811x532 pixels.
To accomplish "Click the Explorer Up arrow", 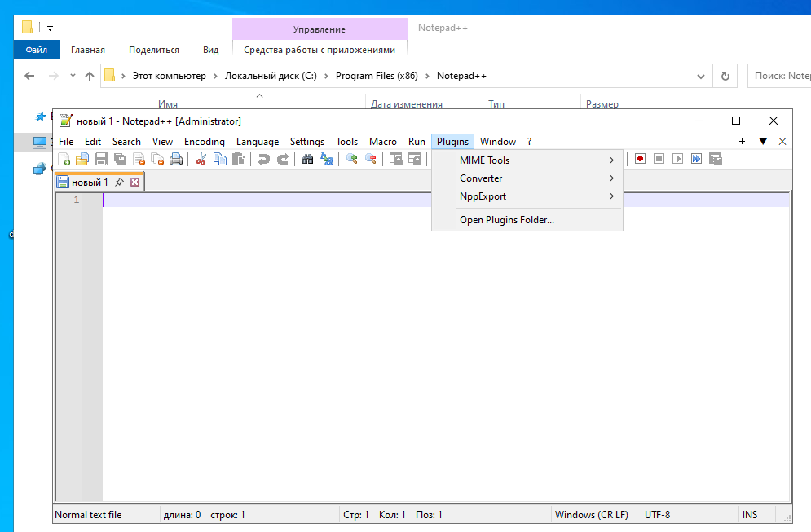I will click(x=90, y=76).
